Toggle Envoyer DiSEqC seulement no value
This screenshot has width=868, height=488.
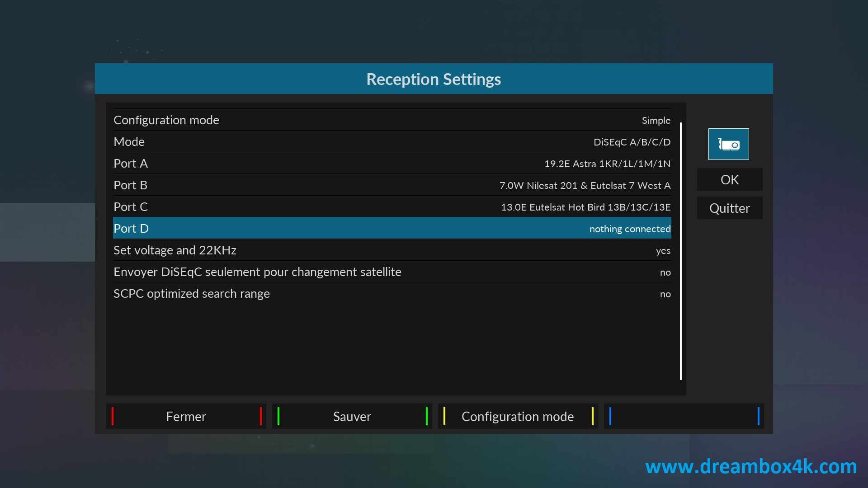(665, 272)
